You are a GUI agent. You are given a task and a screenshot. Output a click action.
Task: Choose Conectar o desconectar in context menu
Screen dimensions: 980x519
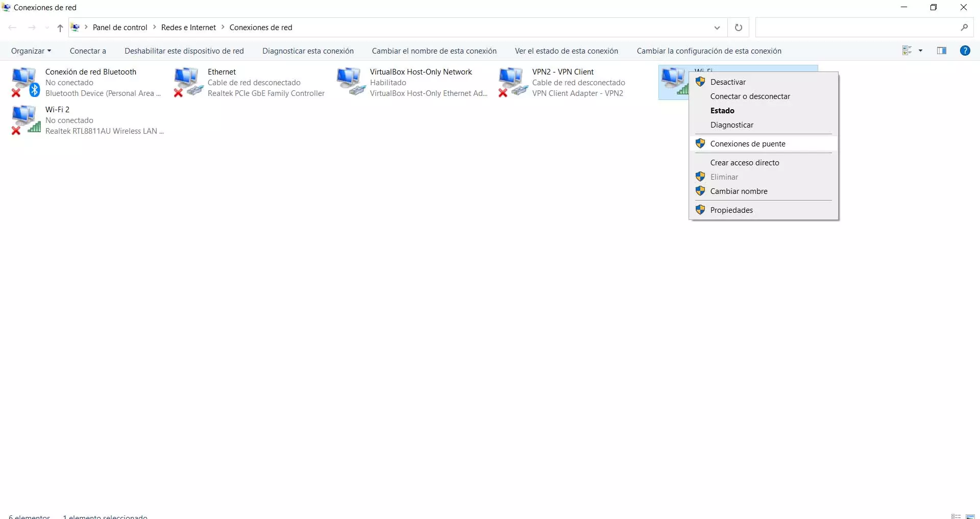coord(764,96)
